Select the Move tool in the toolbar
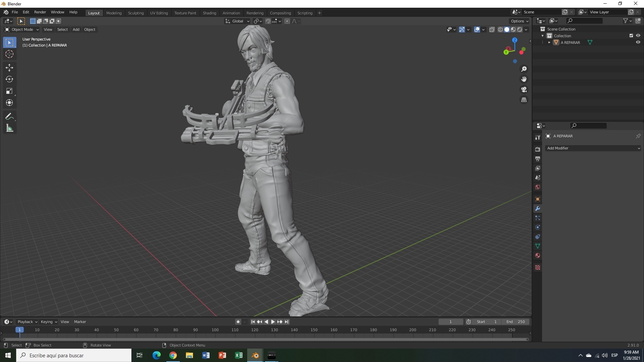Viewport: 644px width, 362px height. pos(9,67)
